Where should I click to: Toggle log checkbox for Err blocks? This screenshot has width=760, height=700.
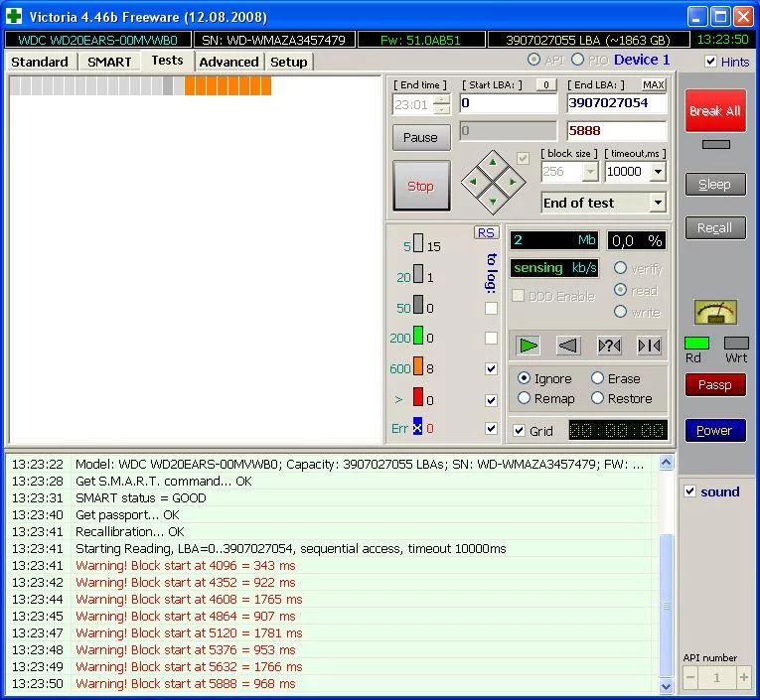(x=491, y=429)
